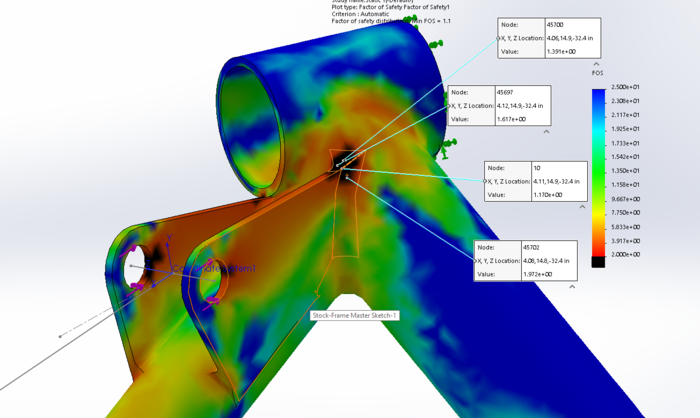700x418 pixels.
Task: Click the black below-minimum legend swatch
Action: 598,262
